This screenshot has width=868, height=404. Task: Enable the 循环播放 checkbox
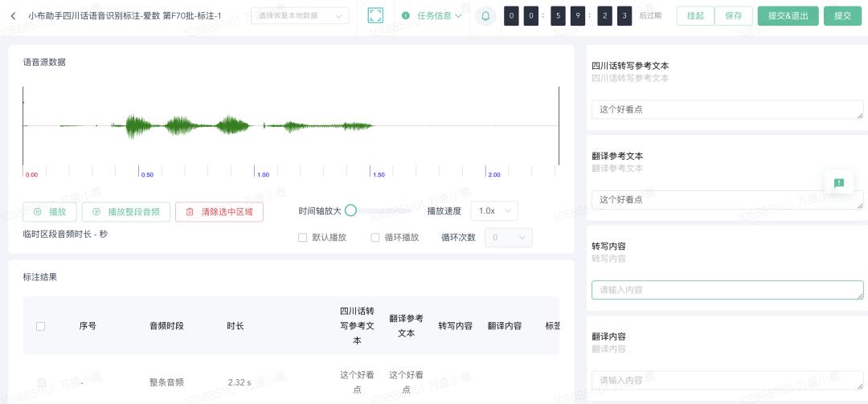tap(375, 238)
